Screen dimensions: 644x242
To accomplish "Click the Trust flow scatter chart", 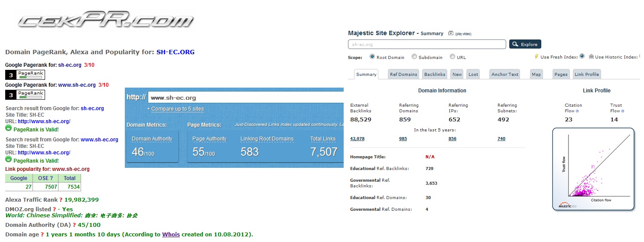I will pos(593,169).
